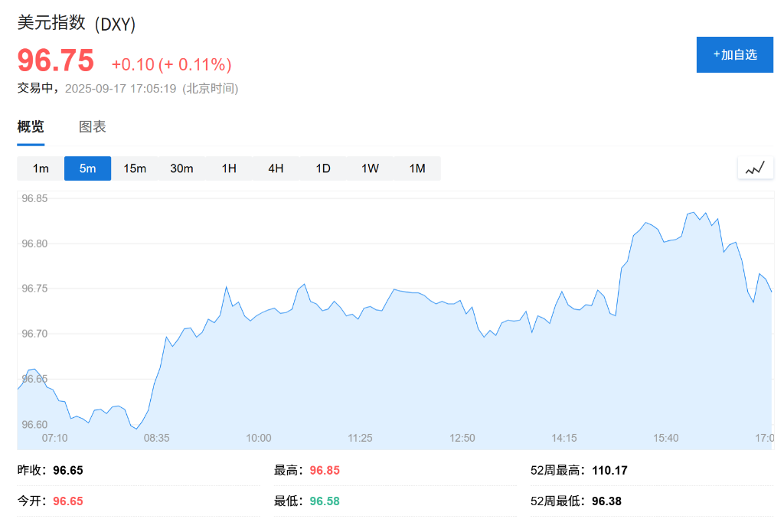This screenshot has width=784, height=532.
Task: Click the 10:00 time axis label
Action: 259,438
